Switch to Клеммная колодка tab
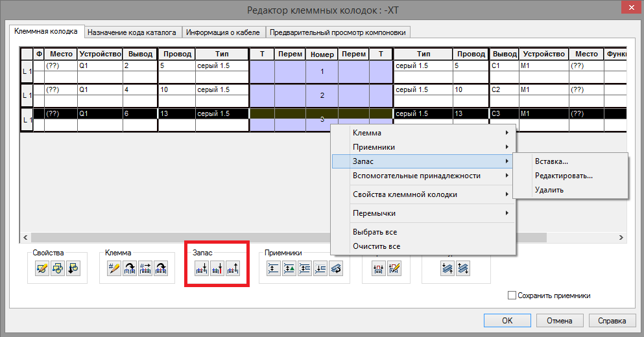This screenshot has width=644, height=337. pyautogui.click(x=46, y=31)
